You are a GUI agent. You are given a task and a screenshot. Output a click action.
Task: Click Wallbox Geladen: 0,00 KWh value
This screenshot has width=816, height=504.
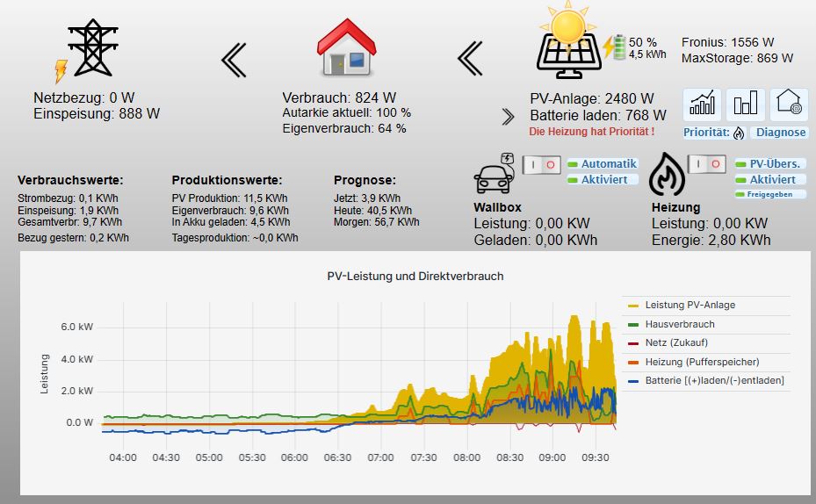pos(536,241)
